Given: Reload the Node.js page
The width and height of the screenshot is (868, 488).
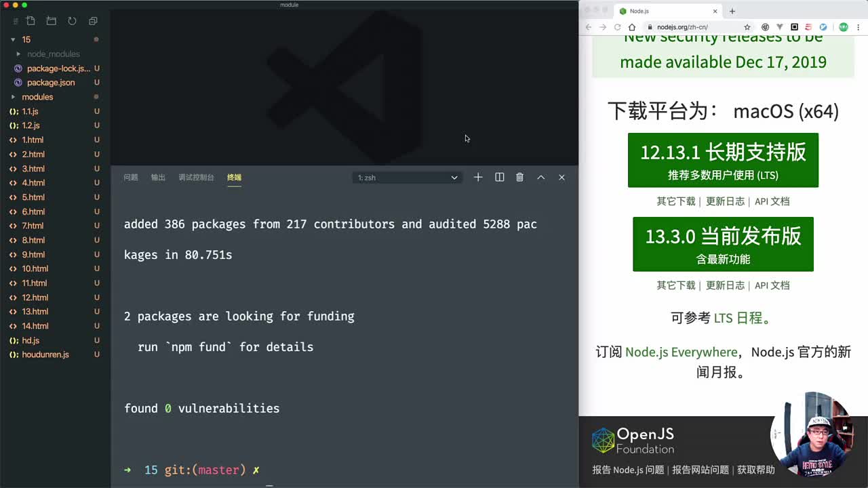Looking at the screenshot, I should (x=618, y=27).
